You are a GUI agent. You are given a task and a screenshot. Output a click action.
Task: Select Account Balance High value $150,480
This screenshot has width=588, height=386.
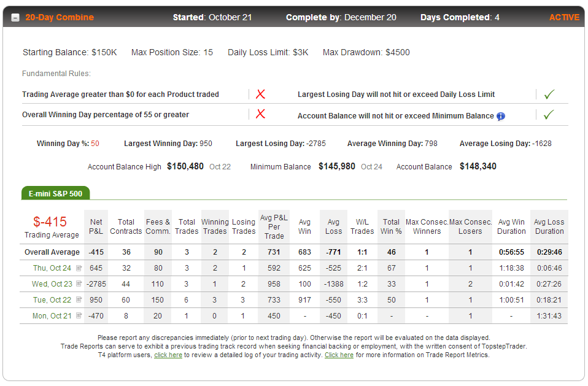coord(185,166)
